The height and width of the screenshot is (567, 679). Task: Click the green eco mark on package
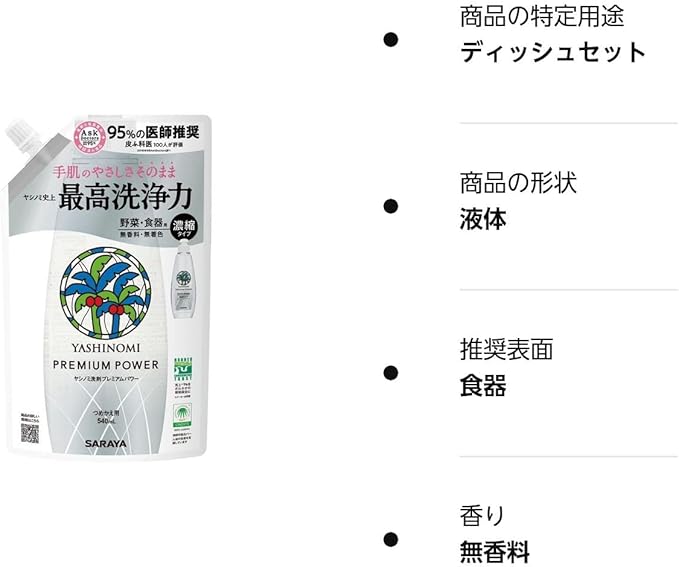click(x=183, y=369)
